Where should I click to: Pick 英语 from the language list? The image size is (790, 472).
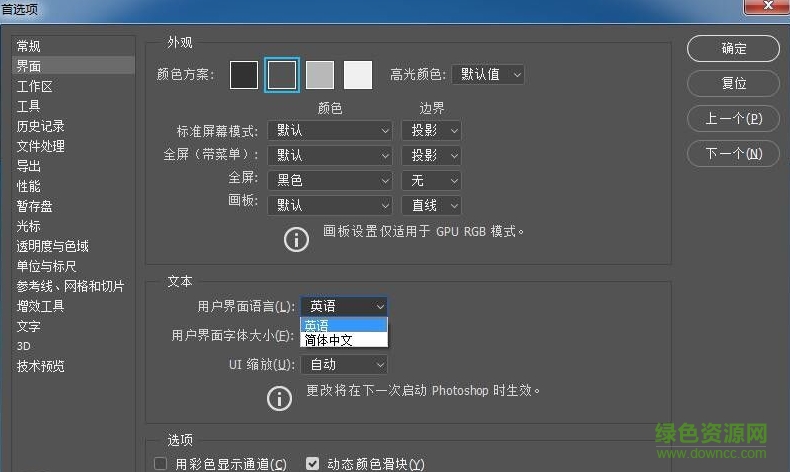point(344,325)
